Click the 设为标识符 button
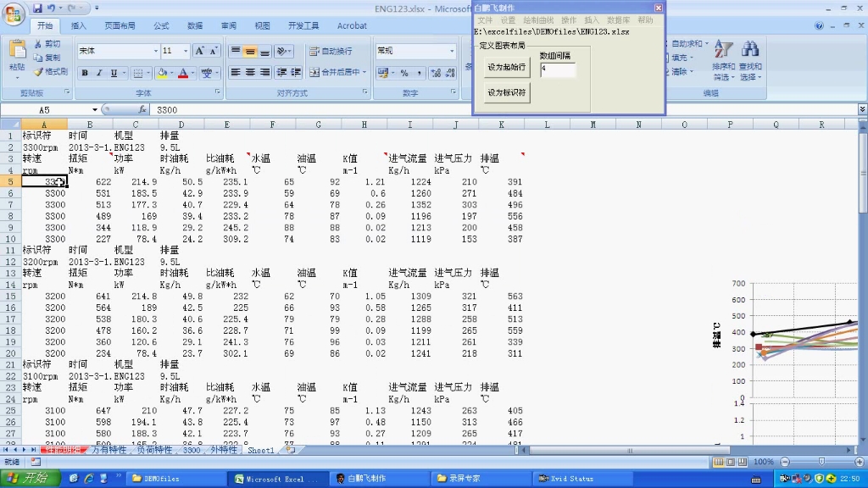 pos(506,91)
